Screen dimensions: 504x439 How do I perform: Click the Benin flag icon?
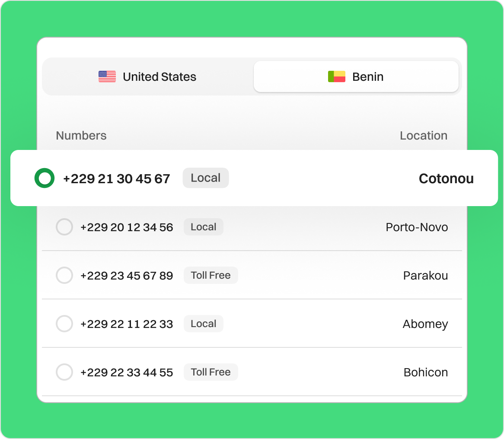336,77
